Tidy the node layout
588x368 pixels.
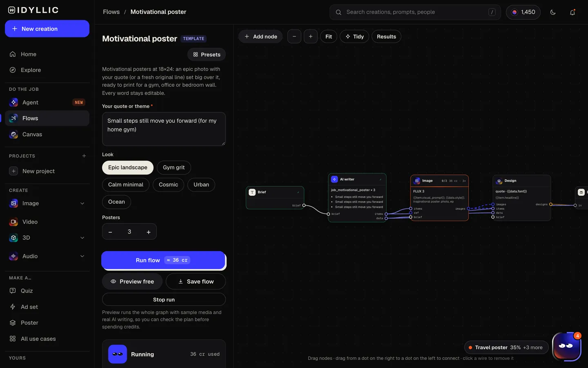click(x=354, y=36)
